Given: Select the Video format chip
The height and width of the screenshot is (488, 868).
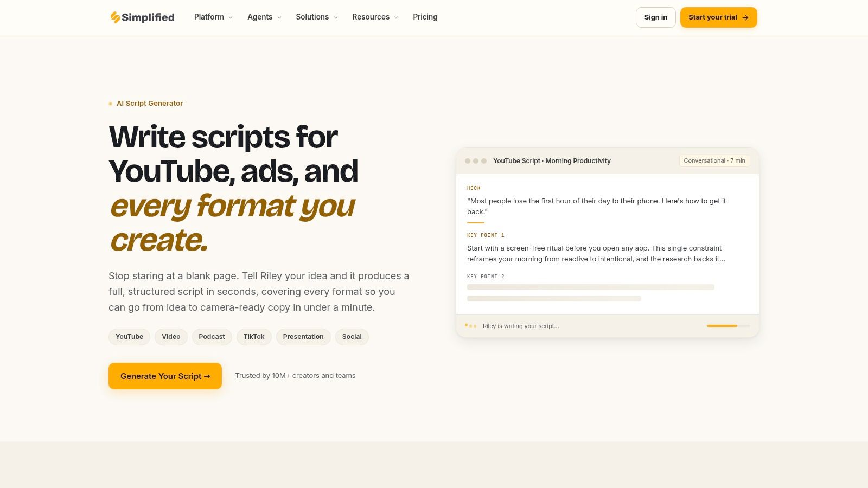Looking at the screenshot, I should coord(171,337).
